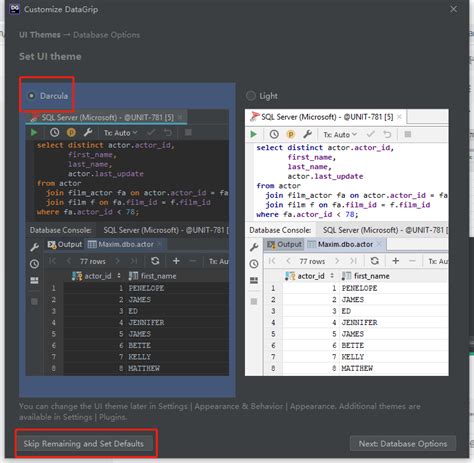Click the sidebar stop icon in the Light console

click(x=254, y=301)
